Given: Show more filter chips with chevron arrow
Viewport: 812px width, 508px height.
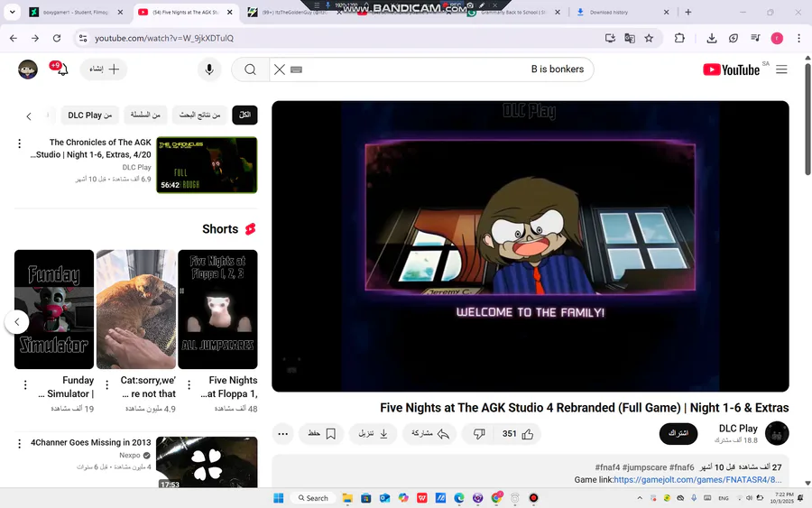Looking at the screenshot, I should tap(29, 116).
